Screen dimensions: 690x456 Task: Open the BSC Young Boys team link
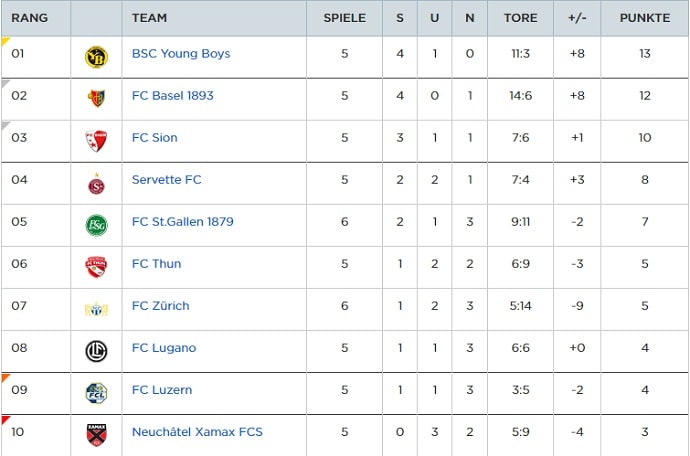click(x=181, y=54)
